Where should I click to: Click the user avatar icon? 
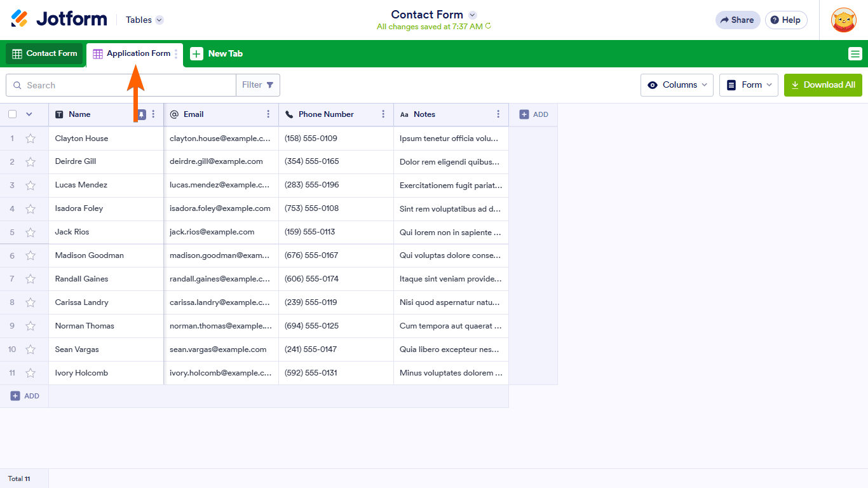(x=843, y=20)
